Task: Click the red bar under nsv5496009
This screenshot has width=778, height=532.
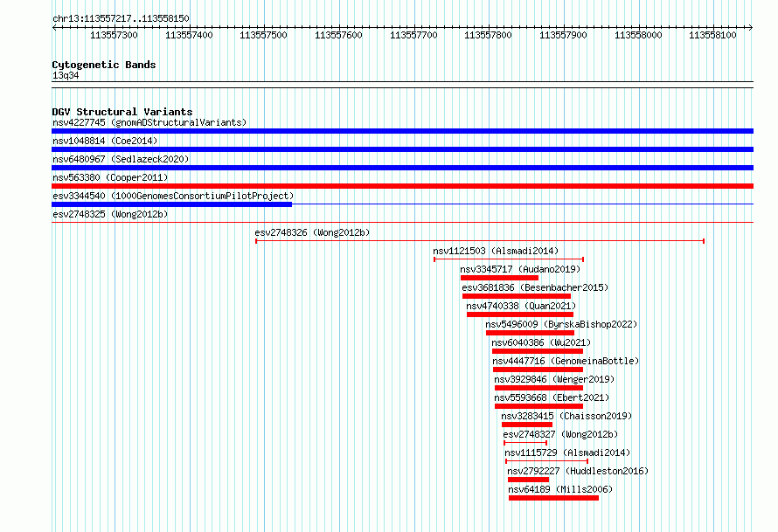Action: click(x=530, y=333)
